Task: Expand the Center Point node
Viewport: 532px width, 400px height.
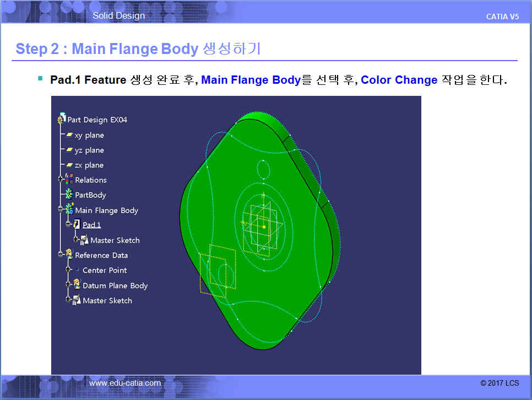Action: 68,269
